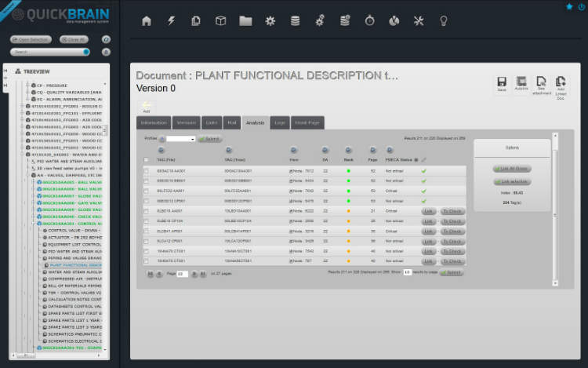Check the box on the second table row
The width and height of the screenshot is (588, 368).
click(146, 180)
